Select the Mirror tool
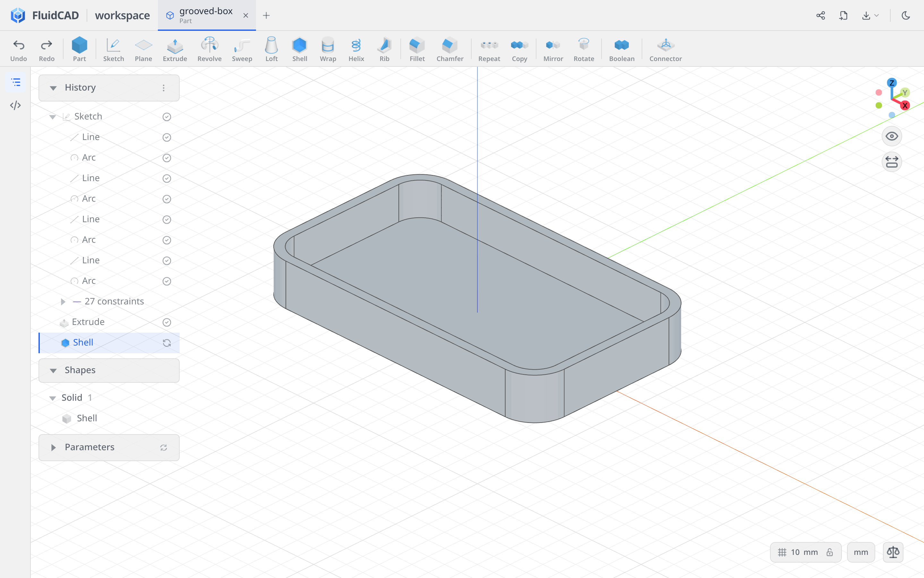The width and height of the screenshot is (924, 578). (x=553, y=49)
